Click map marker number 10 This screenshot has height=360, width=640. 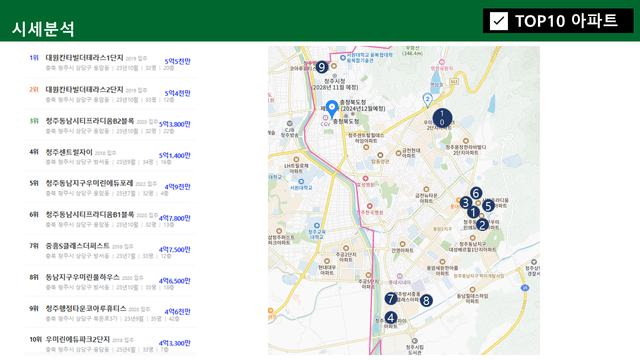(x=442, y=118)
